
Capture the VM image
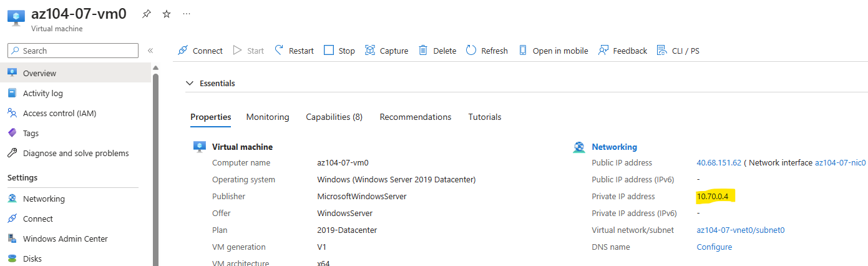pyautogui.click(x=386, y=51)
